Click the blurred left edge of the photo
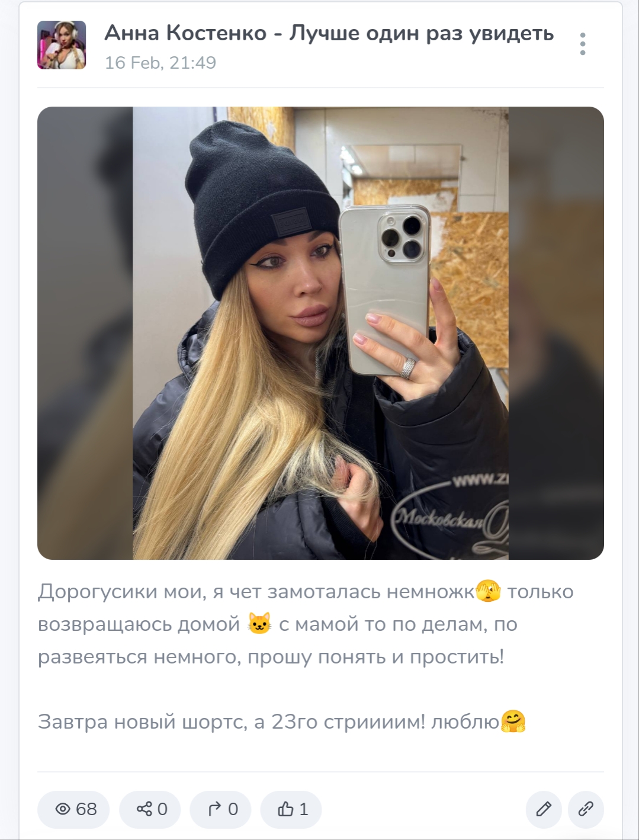The height and width of the screenshot is (840, 639). click(x=85, y=333)
